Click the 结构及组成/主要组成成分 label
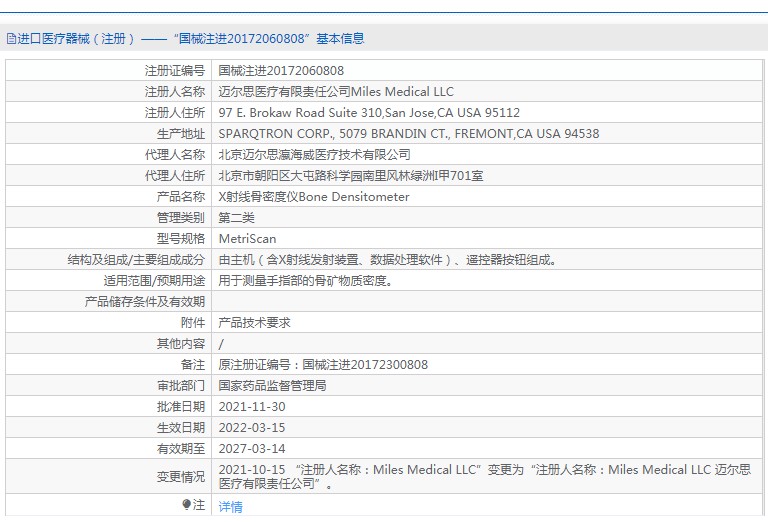Image resolution: width=768 pixels, height=522 pixels. [136, 260]
